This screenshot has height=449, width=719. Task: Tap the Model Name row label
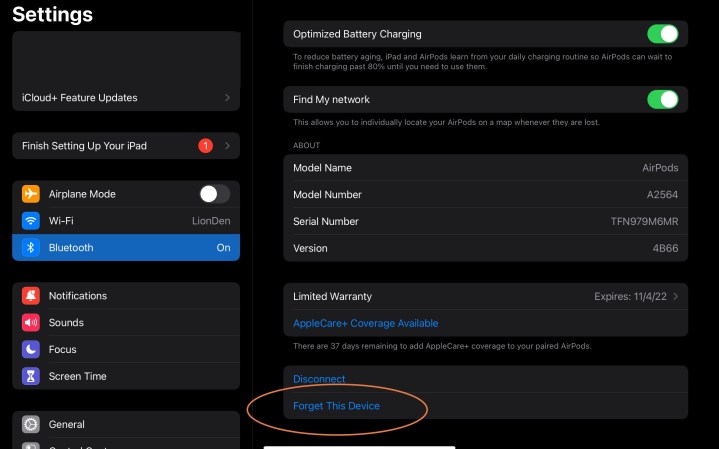[x=322, y=168]
